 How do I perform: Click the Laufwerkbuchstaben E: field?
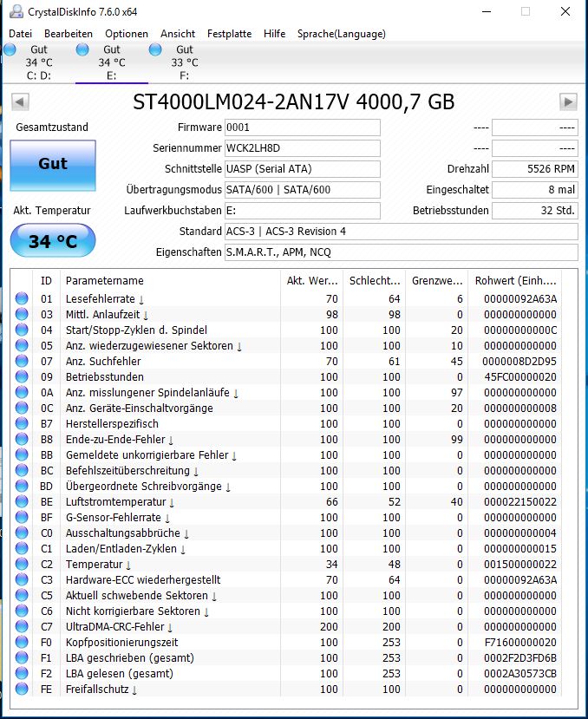(303, 211)
